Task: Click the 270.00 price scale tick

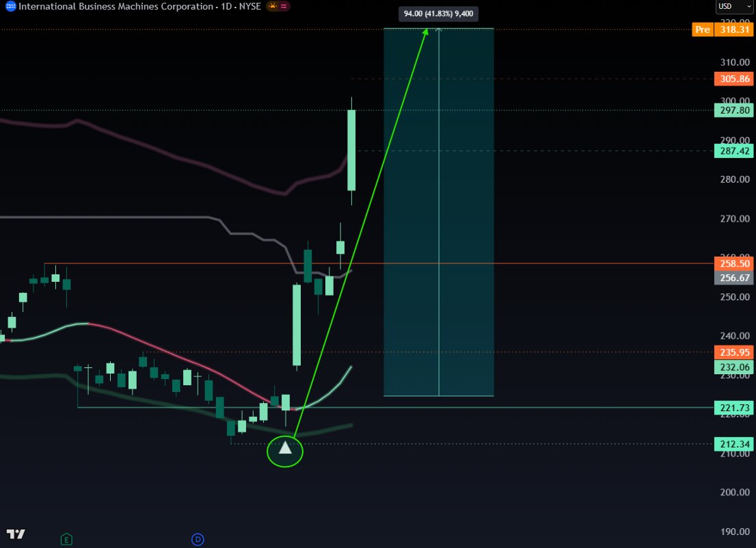Action: 735,218
